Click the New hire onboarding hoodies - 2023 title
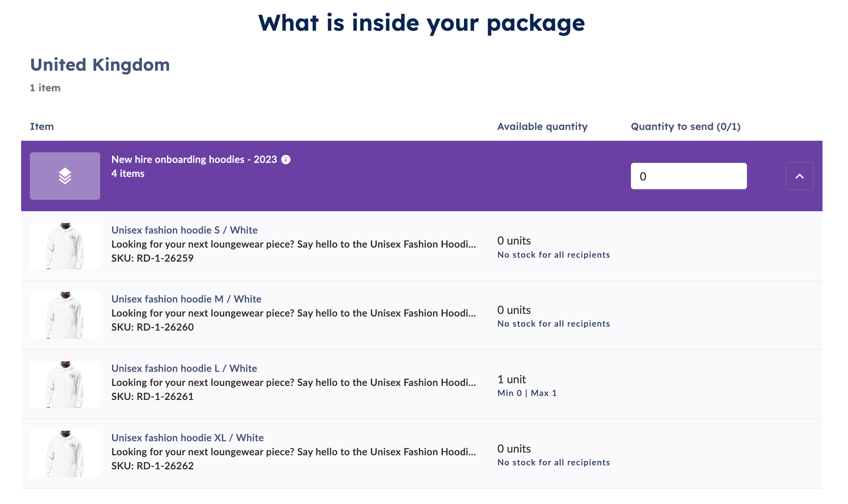Screen dimensions: 848x504 click(194, 159)
